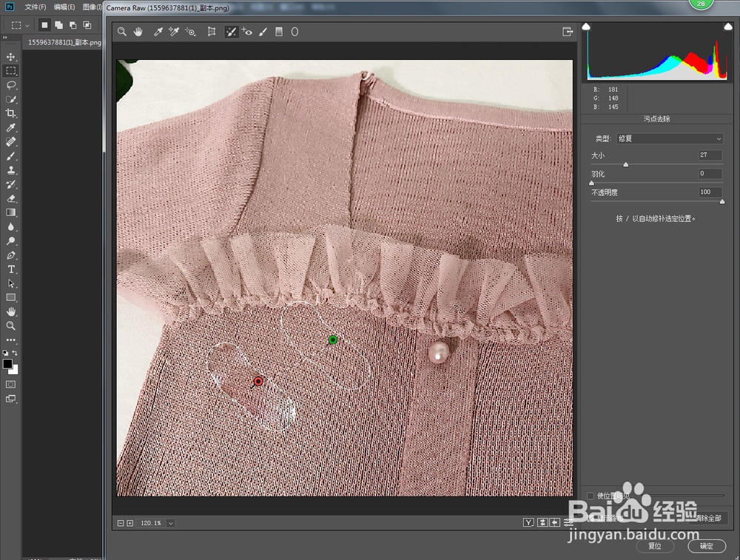Click the Reset button
740x560 pixels.
click(655, 546)
